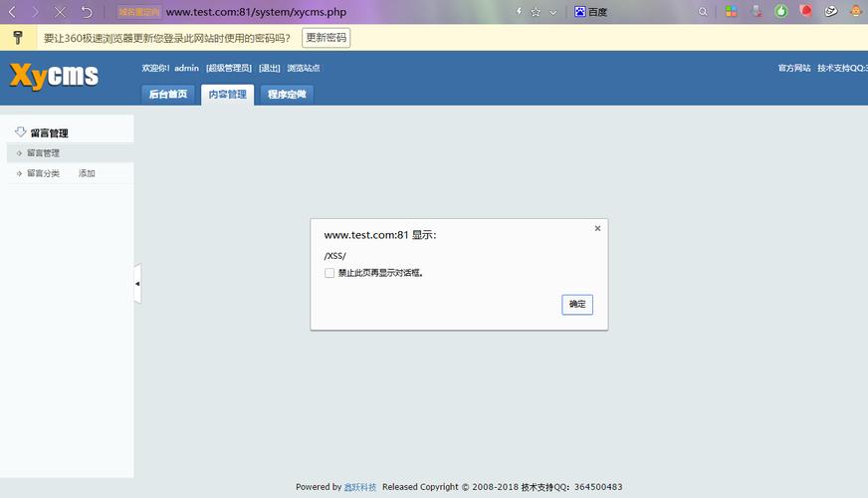Collapse the 留言管理 section header arrow
868x498 pixels.
(x=21, y=131)
